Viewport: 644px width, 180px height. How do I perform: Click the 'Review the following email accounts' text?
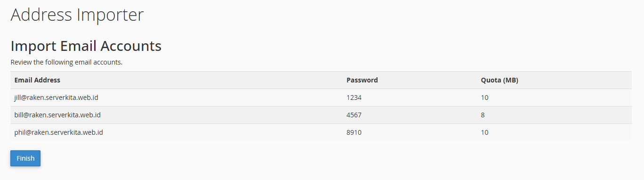tap(66, 62)
